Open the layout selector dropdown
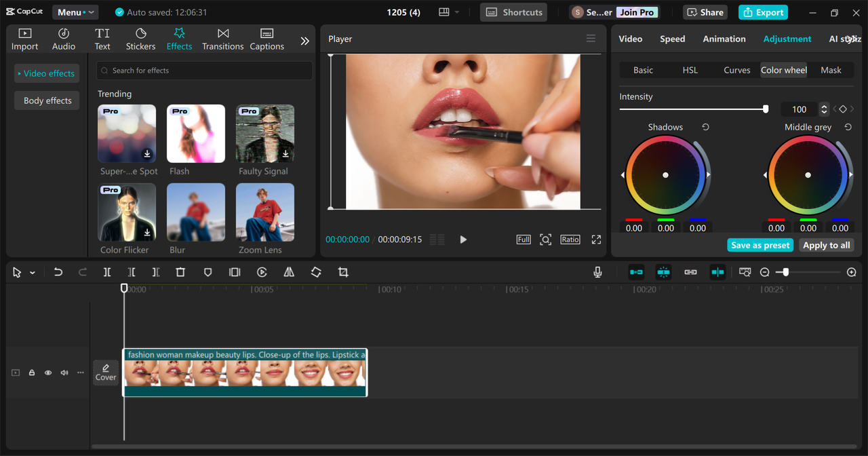Image resolution: width=868 pixels, height=456 pixels. click(449, 12)
